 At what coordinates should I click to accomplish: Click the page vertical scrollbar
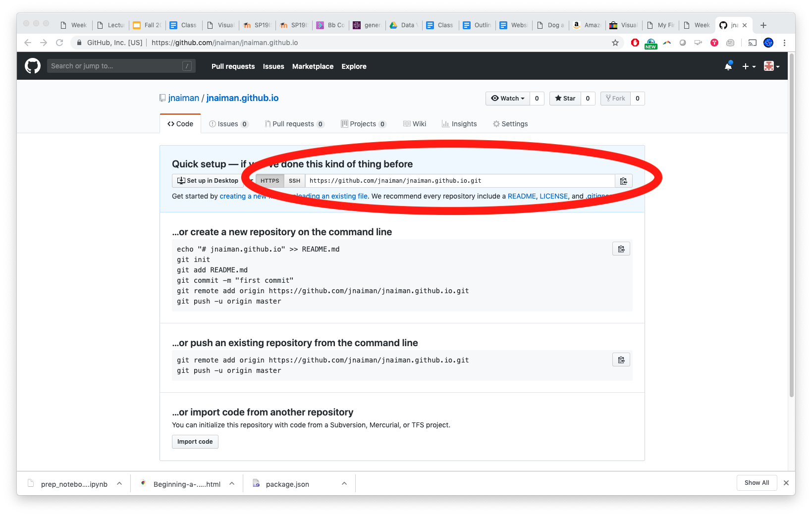792,225
